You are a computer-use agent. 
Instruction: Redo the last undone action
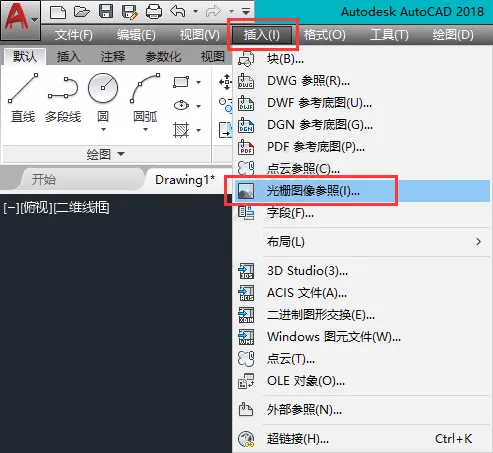tap(214, 12)
